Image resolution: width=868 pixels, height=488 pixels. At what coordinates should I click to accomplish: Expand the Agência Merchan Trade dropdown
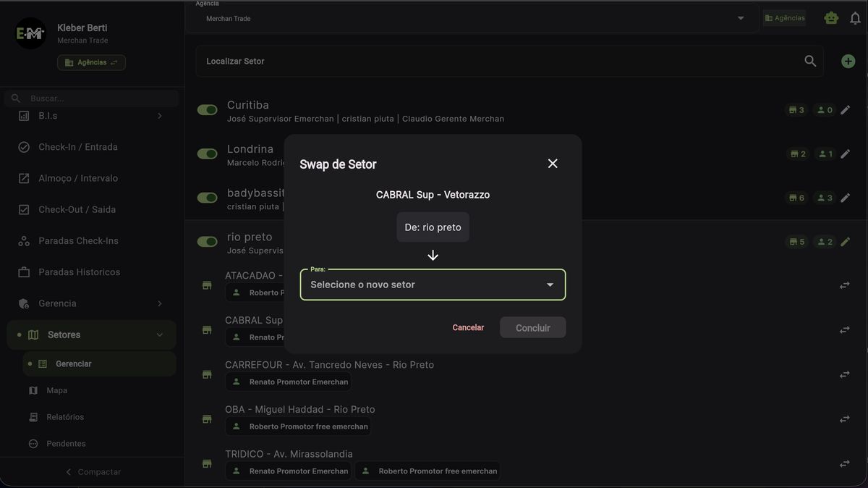click(x=739, y=17)
